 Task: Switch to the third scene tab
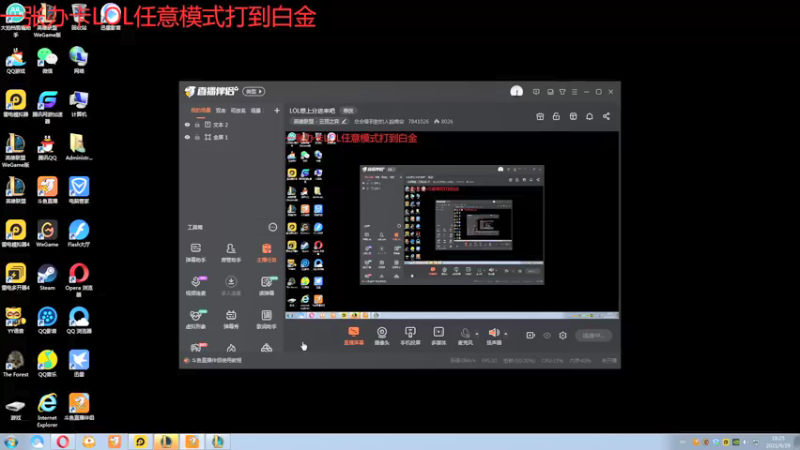pos(238,110)
